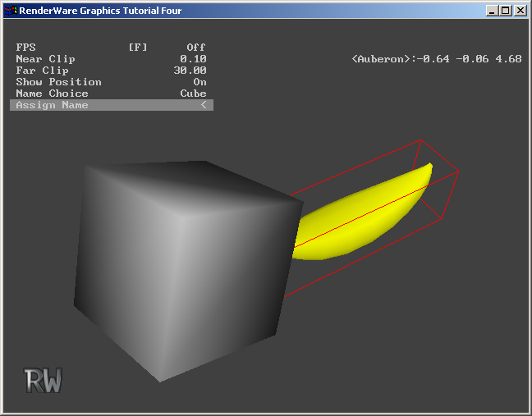Maximize the RenderWare tutorial window
Viewport: 532px width, 416px height.
pos(504,11)
